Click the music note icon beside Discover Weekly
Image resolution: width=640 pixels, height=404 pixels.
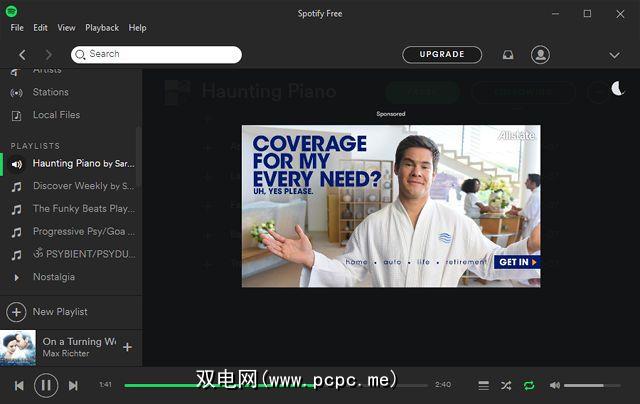pyautogui.click(x=16, y=187)
